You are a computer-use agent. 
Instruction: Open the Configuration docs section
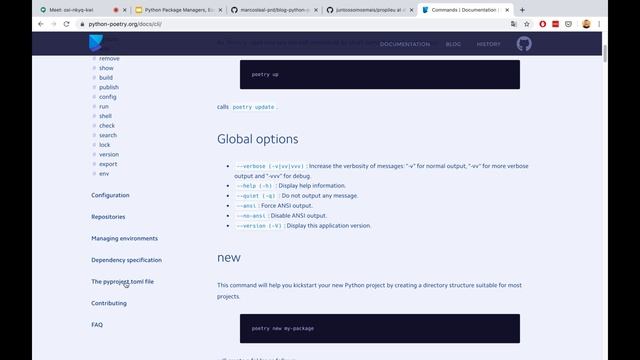[110, 195]
